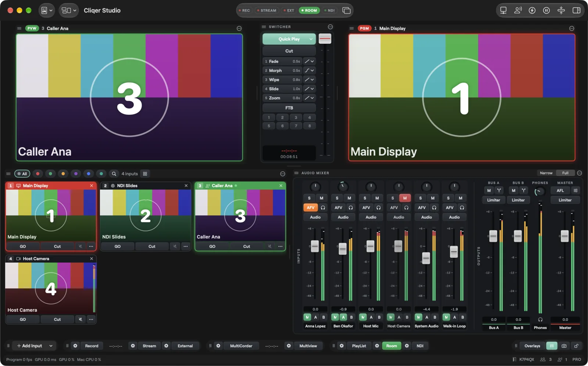Click the mute speaker icon on Host Camera card
Viewport: 588px width, 366px height.
80,319
